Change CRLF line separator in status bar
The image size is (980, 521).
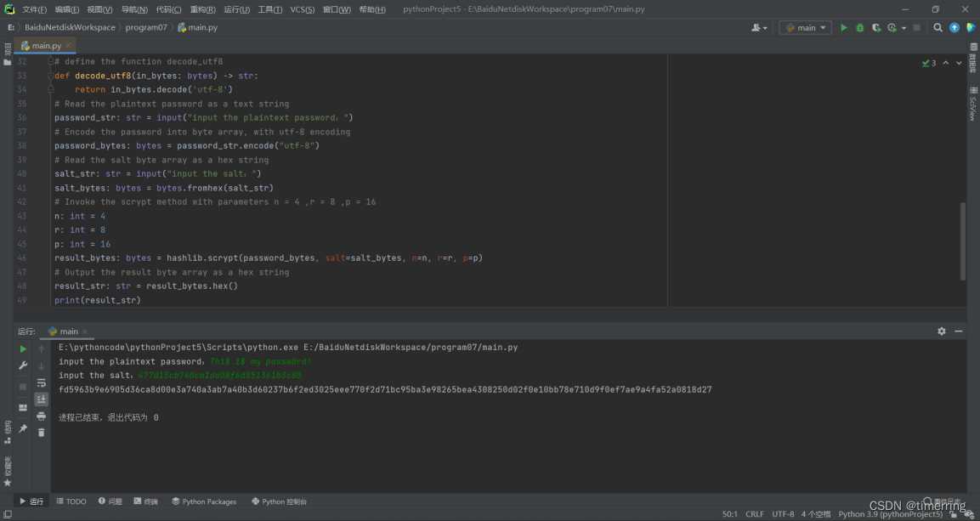point(755,514)
